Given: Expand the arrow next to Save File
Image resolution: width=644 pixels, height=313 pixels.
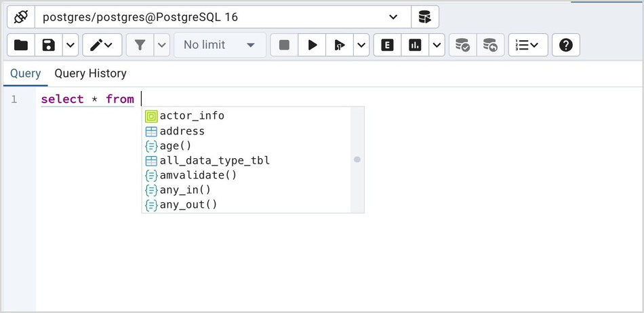Looking at the screenshot, I should coord(71,45).
